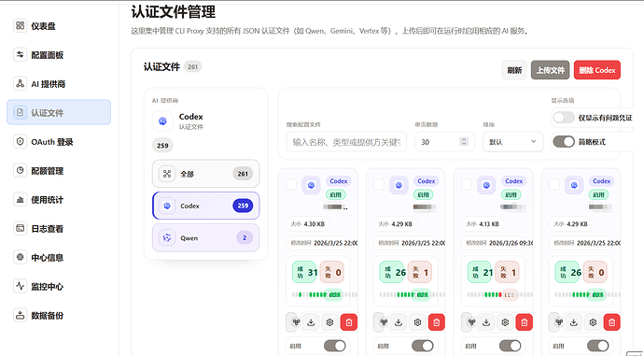Check the checkbox on card with 成功 26 and 失败 0
644x356 pixels.
click(x=554, y=185)
